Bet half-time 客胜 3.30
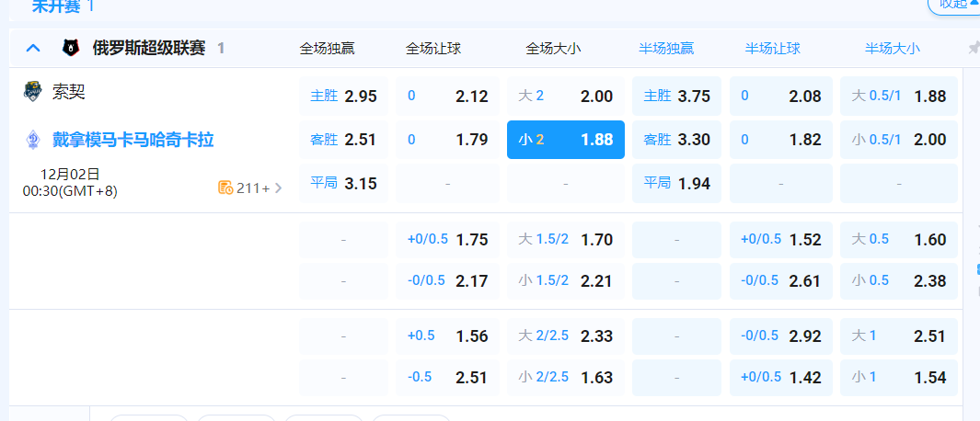Screen dimensions: 980x421 pyautogui.click(x=677, y=140)
